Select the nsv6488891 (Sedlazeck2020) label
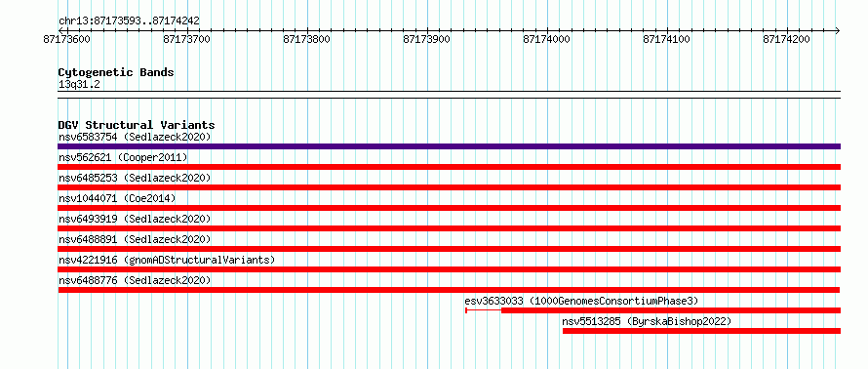Image resolution: width=868 pixels, height=369 pixels. [135, 239]
